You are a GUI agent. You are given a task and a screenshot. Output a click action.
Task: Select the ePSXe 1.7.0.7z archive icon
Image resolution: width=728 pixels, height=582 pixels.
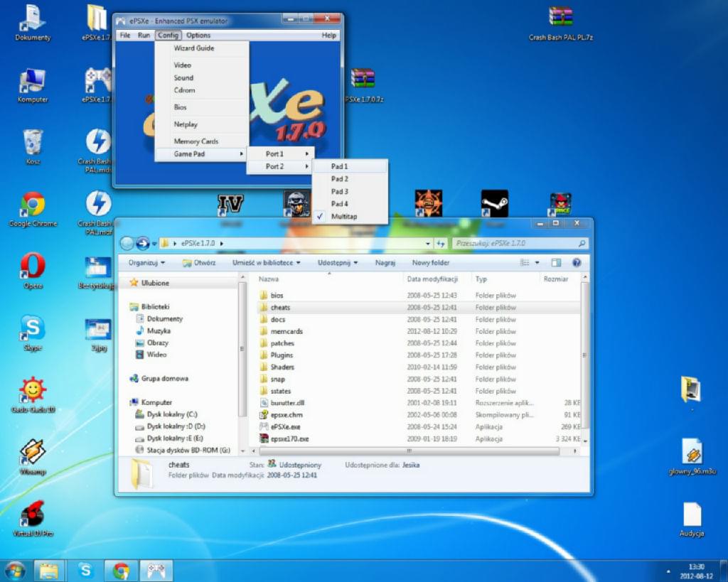pyautogui.click(x=363, y=86)
